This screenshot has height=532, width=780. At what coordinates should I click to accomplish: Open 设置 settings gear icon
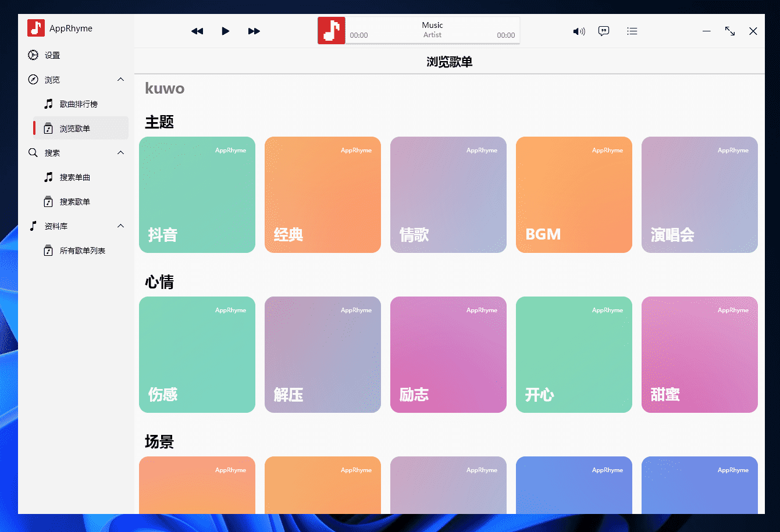click(33, 55)
